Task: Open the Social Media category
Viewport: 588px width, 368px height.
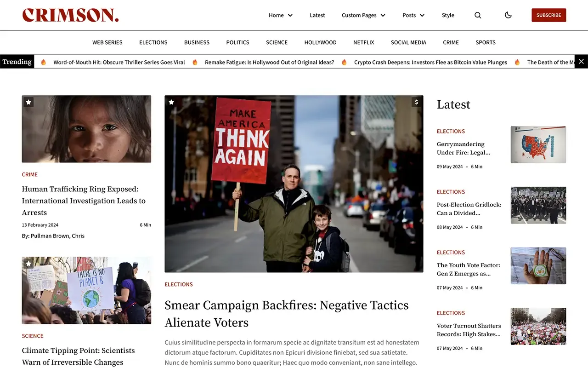Action: coord(408,42)
